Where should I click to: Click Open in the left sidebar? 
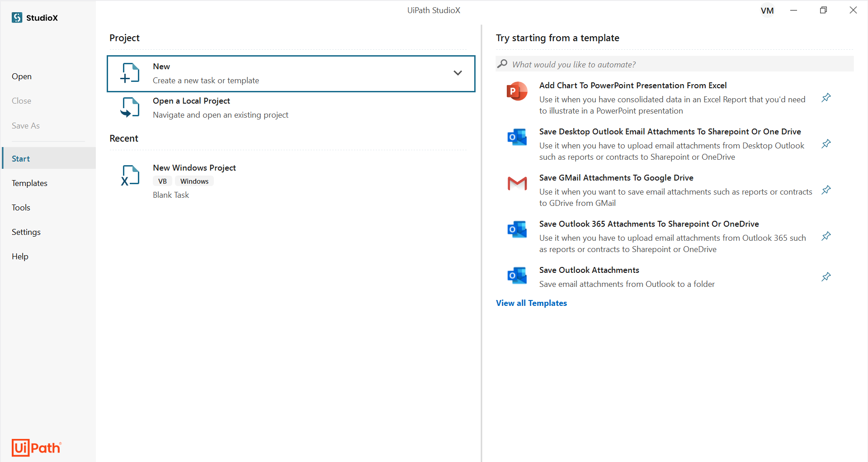[x=22, y=76]
